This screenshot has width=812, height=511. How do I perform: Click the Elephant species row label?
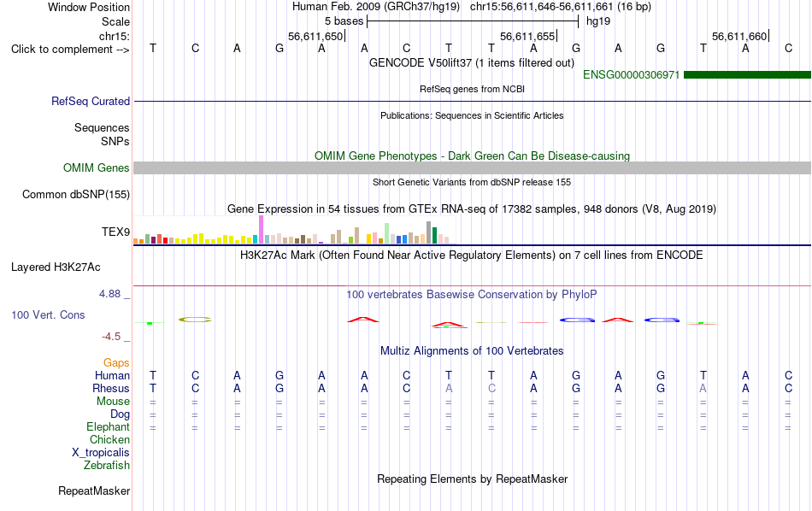[x=108, y=427]
